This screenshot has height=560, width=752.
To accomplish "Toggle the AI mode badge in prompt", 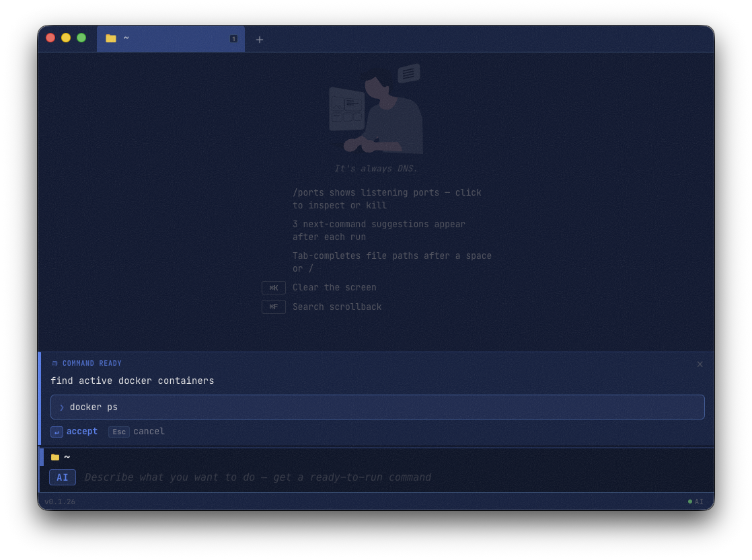I will (63, 477).
